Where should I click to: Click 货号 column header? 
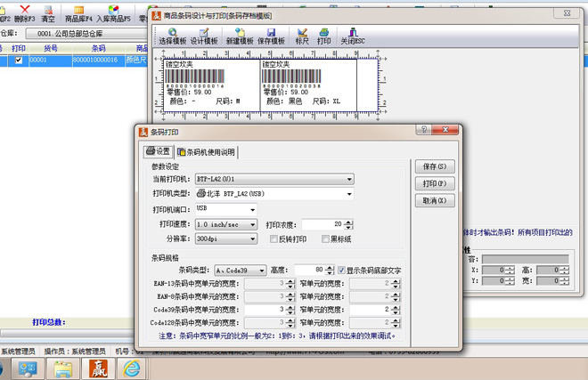coord(51,48)
